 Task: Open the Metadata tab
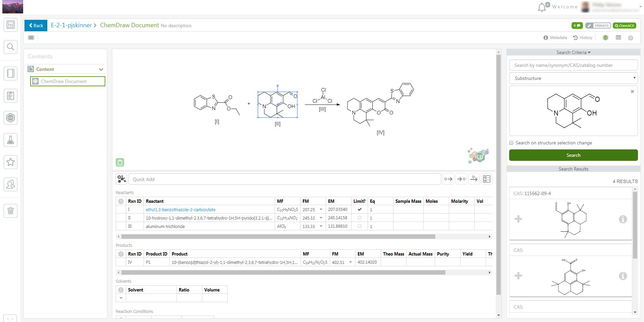tap(555, 38)
